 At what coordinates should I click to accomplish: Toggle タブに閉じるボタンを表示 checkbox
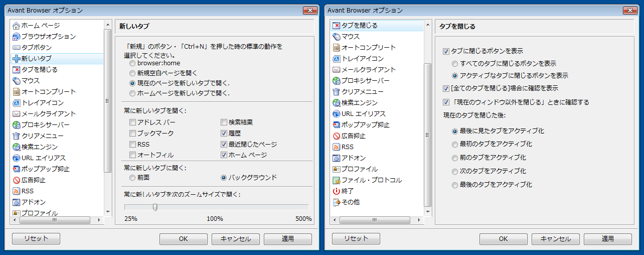click(x=445, y=52)
